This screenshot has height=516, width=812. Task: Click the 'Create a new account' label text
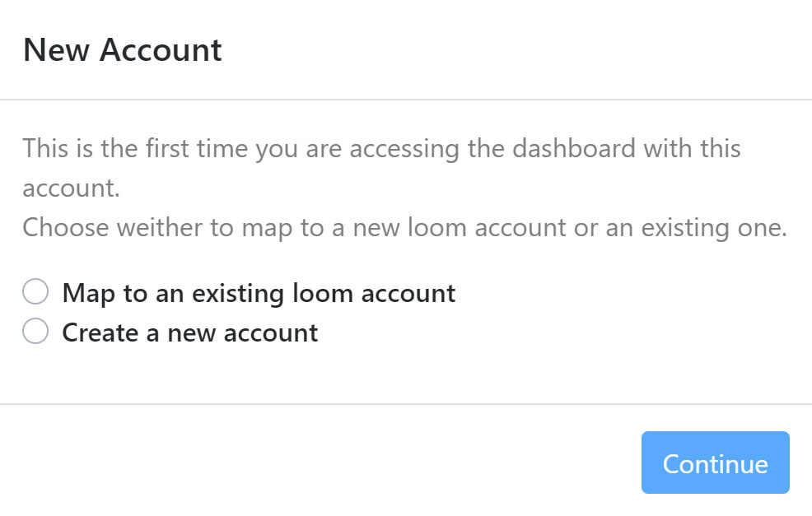189,332
